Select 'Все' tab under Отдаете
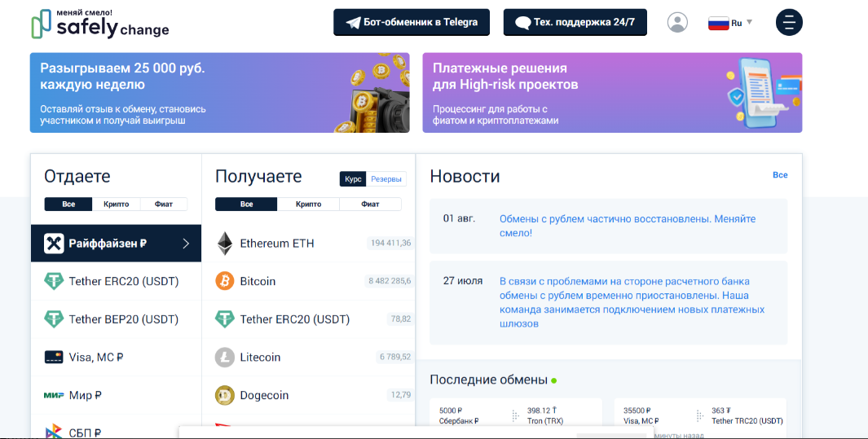Image resolution: width=868 pixels, height=439 pixels. (68, 204)
